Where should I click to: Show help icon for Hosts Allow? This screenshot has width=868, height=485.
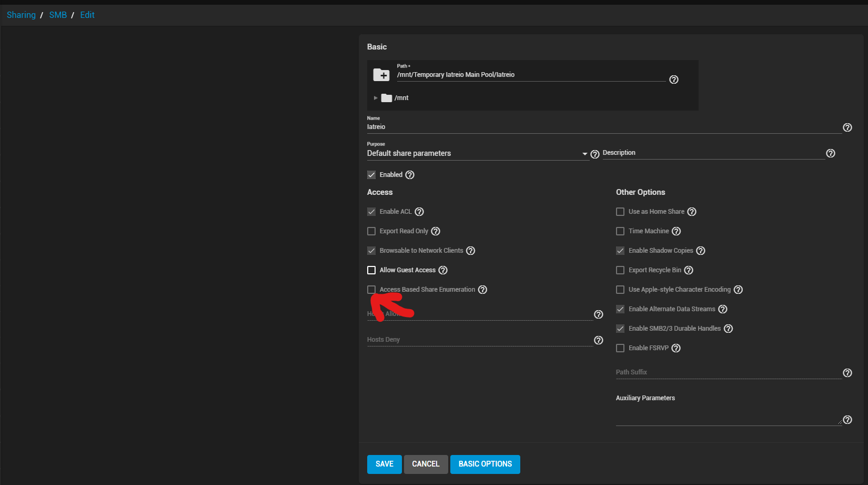[x=599, y=314]
